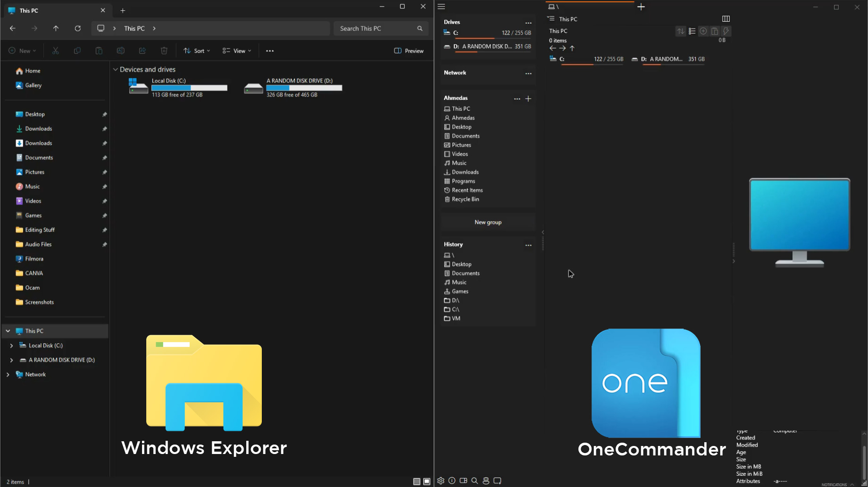Click the Share icon in Explorer toolbar
This screenshot has width=868, height=487.
click(x=142, y=50)
